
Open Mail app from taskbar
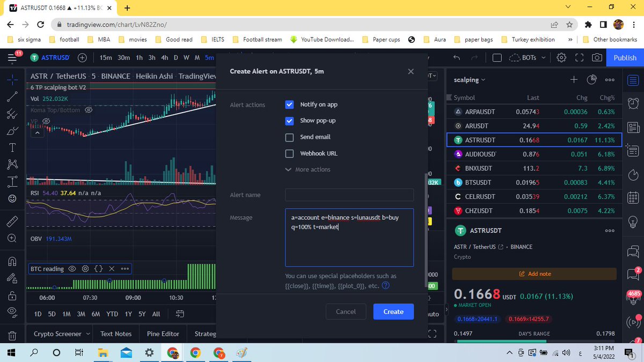[126, 352]
